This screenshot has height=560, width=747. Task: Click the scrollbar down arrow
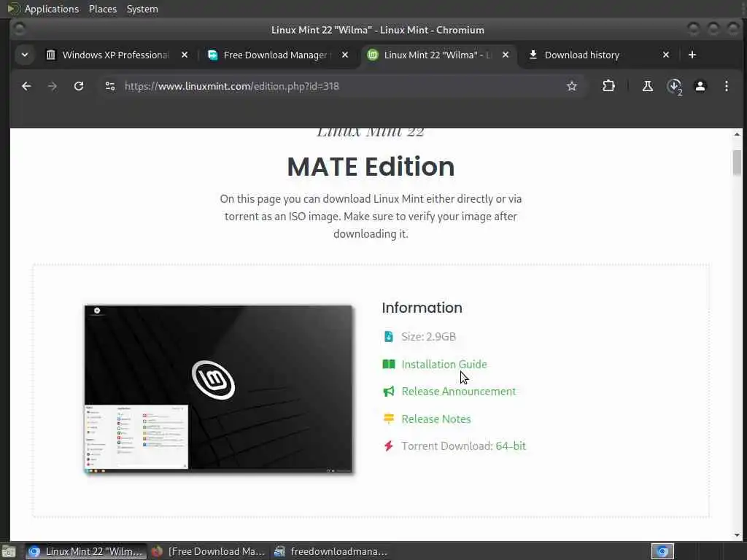(737, 535)
